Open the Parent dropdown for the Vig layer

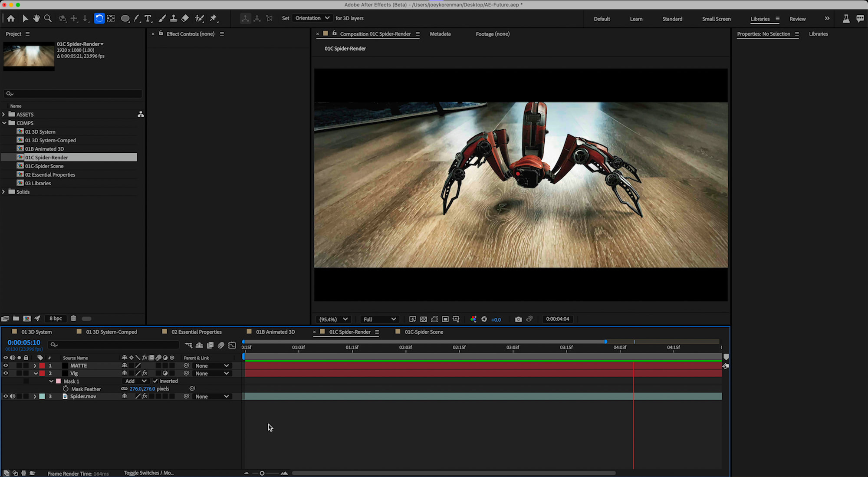click(x=211, y=373)
